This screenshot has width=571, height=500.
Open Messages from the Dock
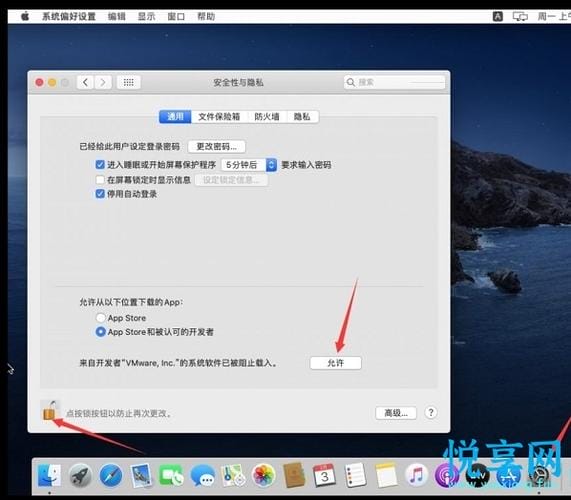pos(202,475)
